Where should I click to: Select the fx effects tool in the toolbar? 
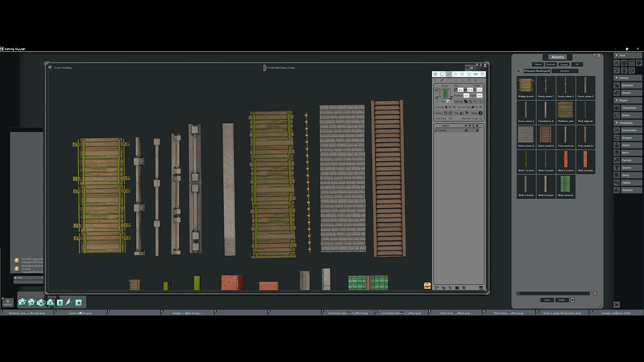(x=455, y=73)
